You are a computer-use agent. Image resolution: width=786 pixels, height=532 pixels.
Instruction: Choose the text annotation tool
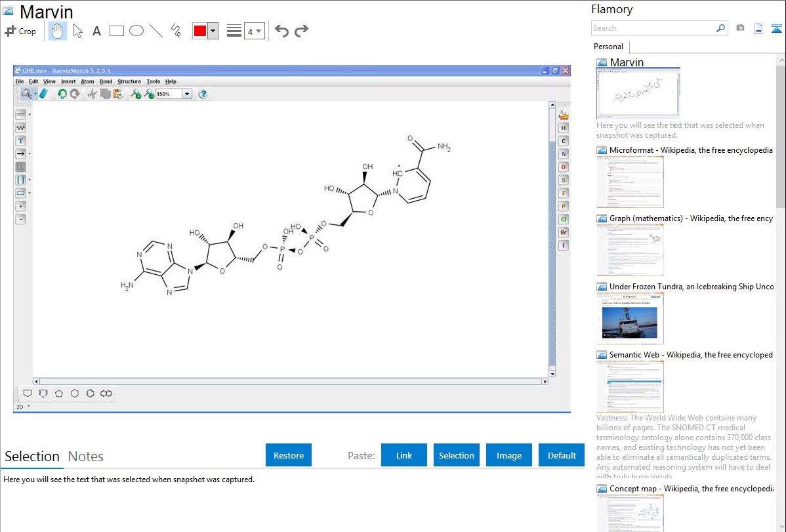click(x=96, y=31)
